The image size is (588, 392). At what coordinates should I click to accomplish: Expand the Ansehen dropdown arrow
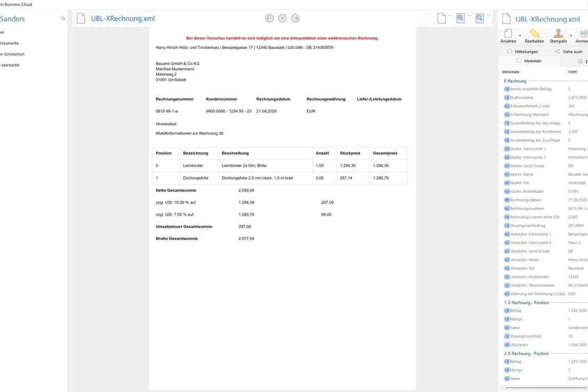coord(520,36)
